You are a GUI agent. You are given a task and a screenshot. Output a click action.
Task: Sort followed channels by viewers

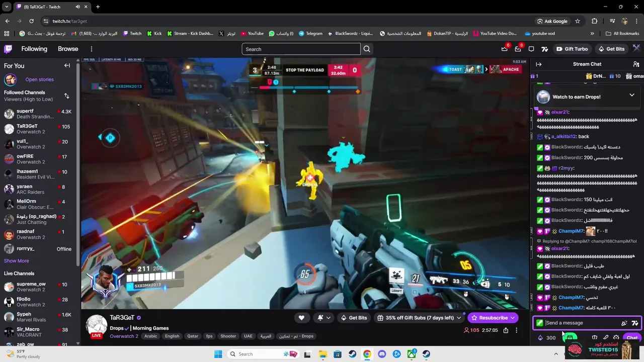(x=67, y=96)
